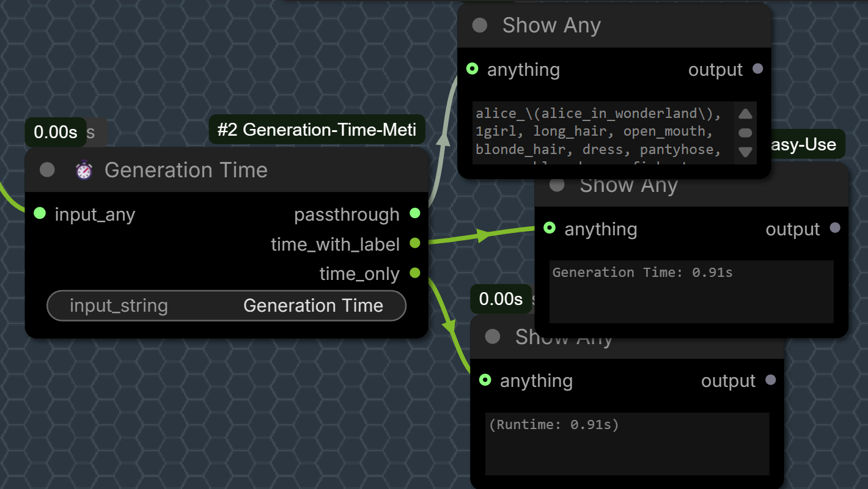
Task: Click the stopwatch icon in Generation Time title
Action: point(84,170)
